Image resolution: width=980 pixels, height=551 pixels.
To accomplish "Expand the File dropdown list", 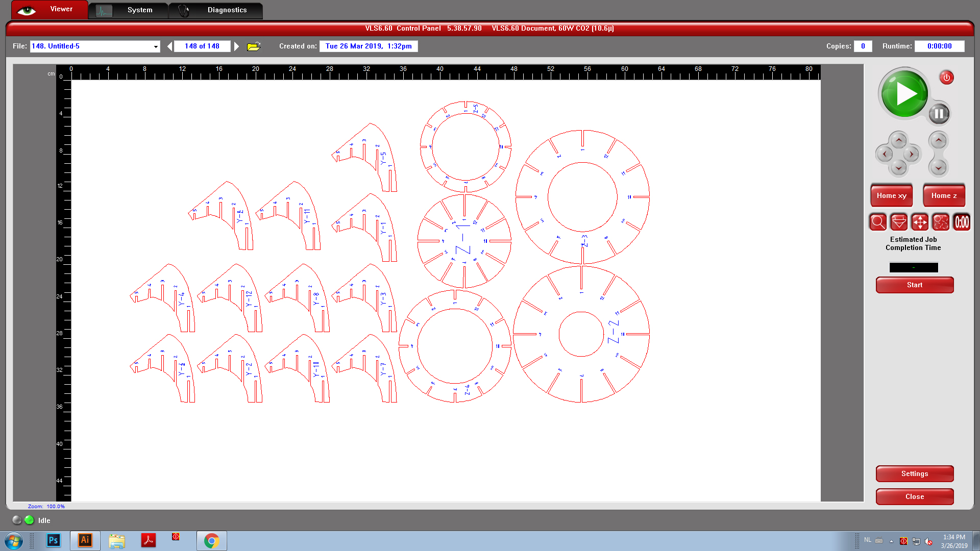I will pyautogui.click(x=156, y=47).
